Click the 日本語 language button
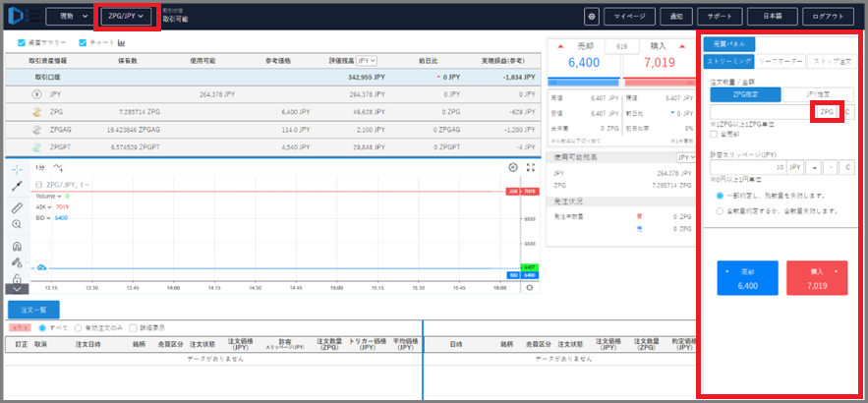The image size is (868, 403). point(773,17)
